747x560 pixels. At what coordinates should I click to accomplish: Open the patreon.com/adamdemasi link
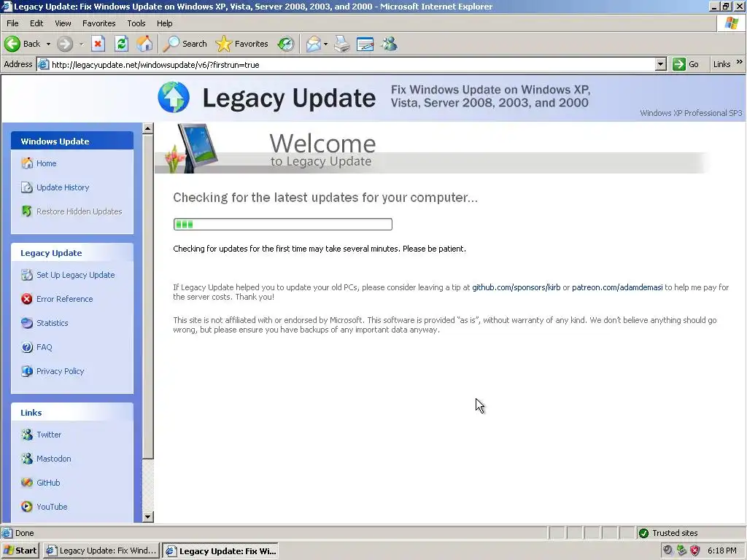[x=617, y=287]
